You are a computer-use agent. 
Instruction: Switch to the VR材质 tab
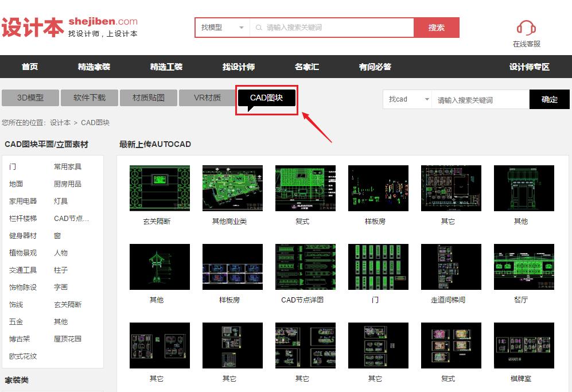tap(208, 98)
